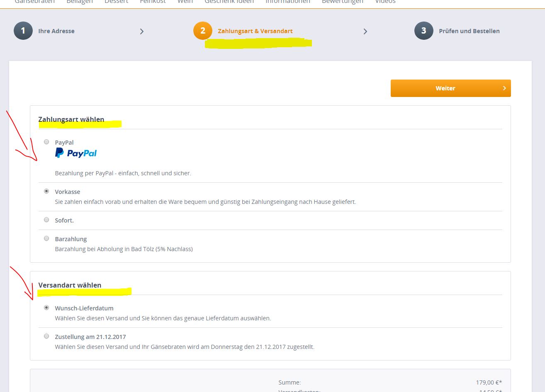Choose the Vorkasse payment option
The height and width of the screenshot is (392, 545).
(46, 191)
